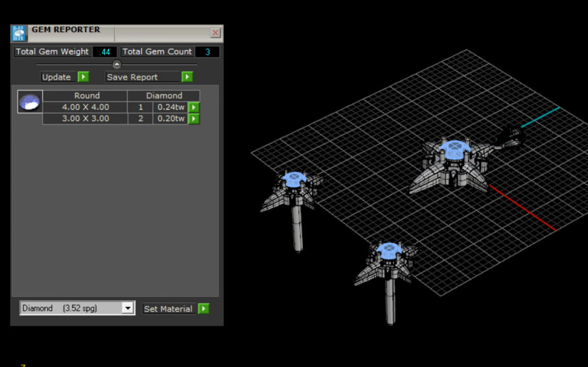Select the 4.00 X 4.00 size cell
The image size is (588, 367).
pos(85,107)
